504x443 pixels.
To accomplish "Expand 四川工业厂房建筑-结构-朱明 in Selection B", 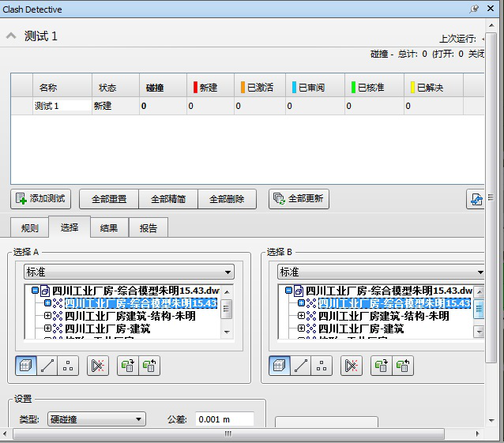I will [301, 315].
